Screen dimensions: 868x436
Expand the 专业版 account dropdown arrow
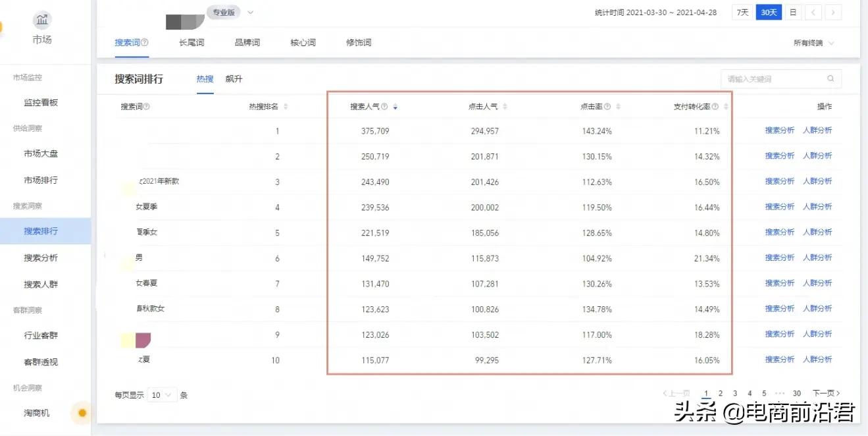click(249, 12)
